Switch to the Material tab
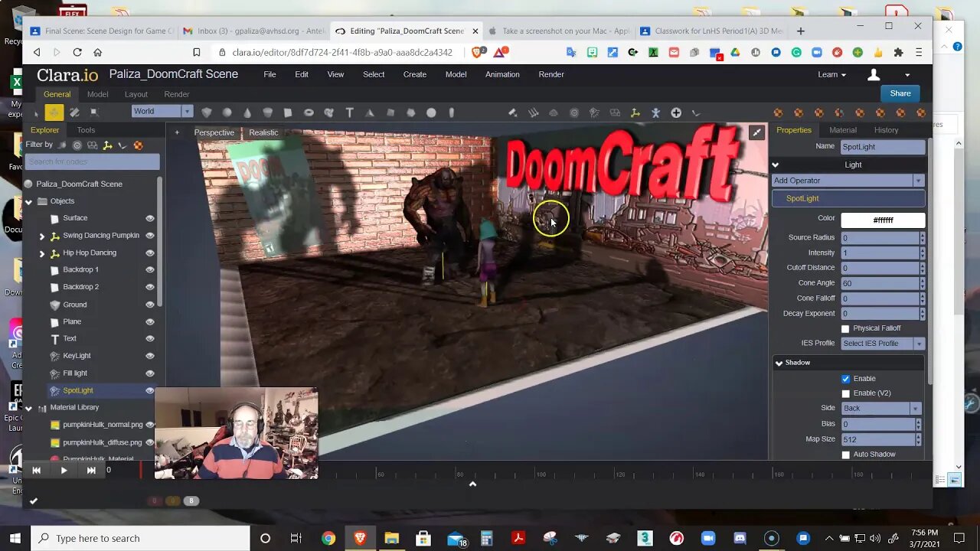The image size is (980, 551). [843, 130]
